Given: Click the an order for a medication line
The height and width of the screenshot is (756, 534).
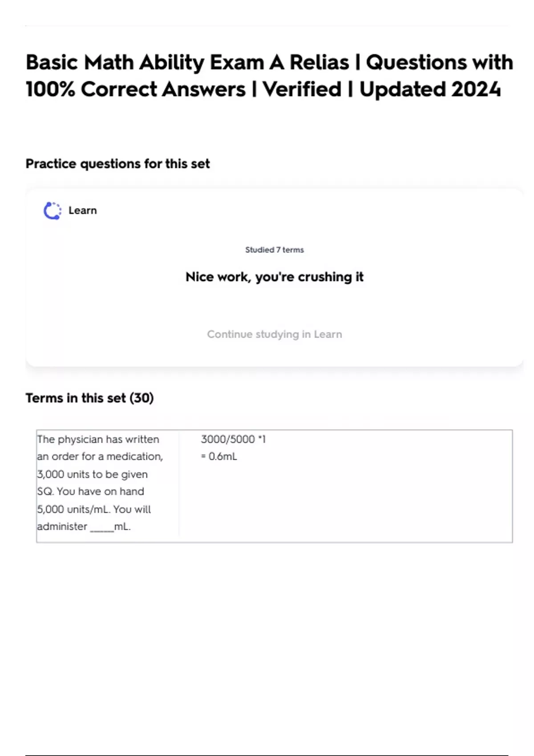Looking at the screenshot, I should [100, 457].
